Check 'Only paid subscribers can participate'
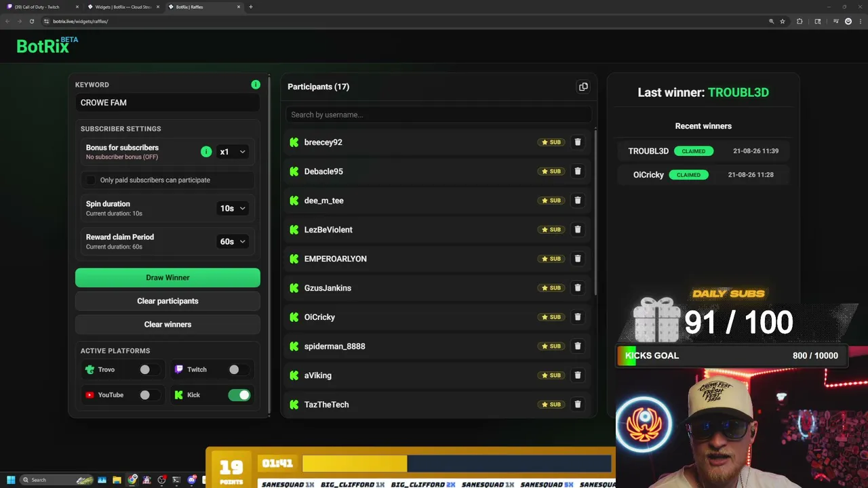Image resolution: width=868 pixels, height=488 pixels. tap(91, 180)
